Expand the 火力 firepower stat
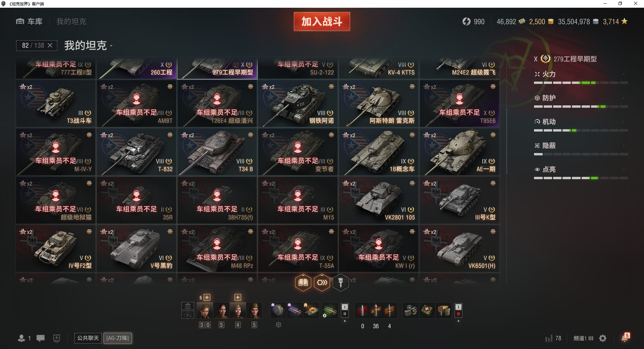644x349 pixels. click(x=581, y=74)
